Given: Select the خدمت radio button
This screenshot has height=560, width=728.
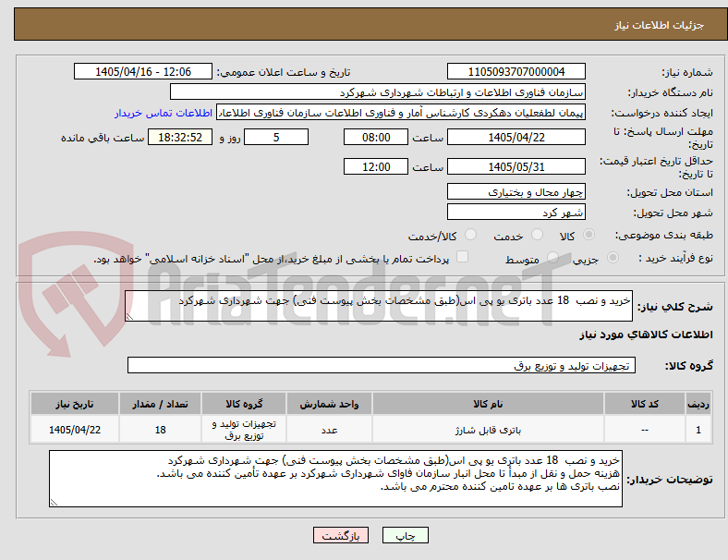Looking at the screenshot, I should [537, 235].
